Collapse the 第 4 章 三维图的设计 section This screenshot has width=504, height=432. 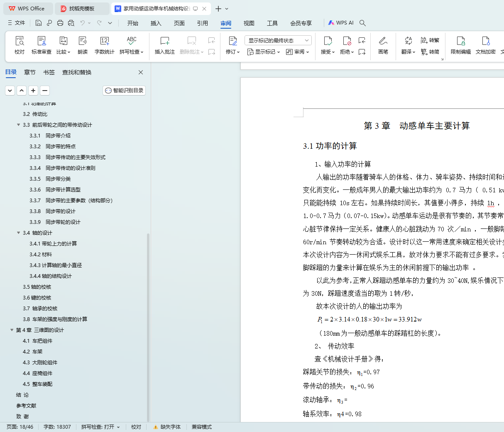(x=12, y=330)
